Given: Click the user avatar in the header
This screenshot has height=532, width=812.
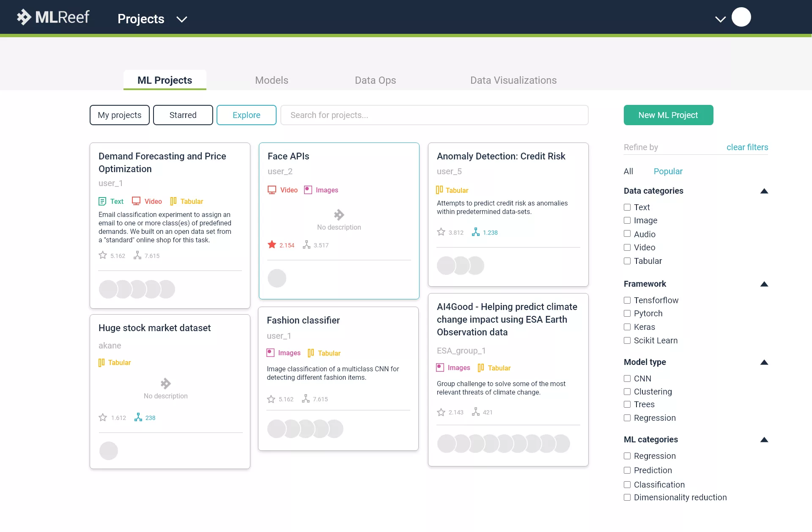Looking at the screenshot, I should click(x=741, y=17).
